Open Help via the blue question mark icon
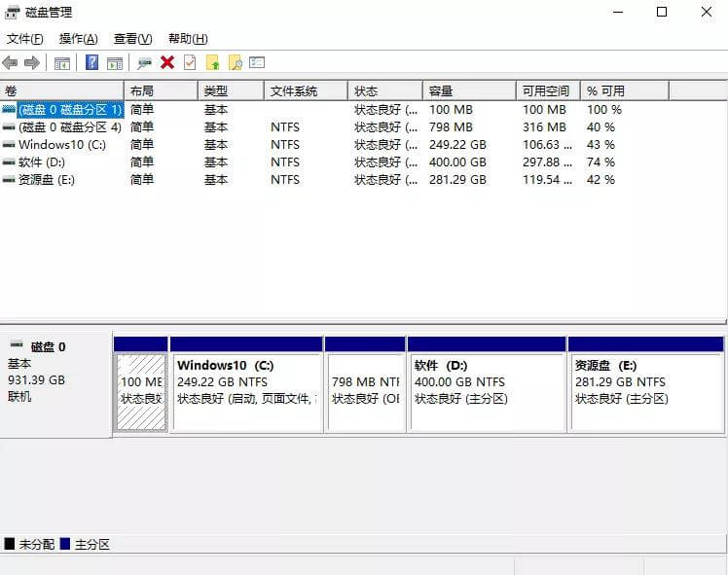This screenshot has height=575, width=728. (91, 62)
